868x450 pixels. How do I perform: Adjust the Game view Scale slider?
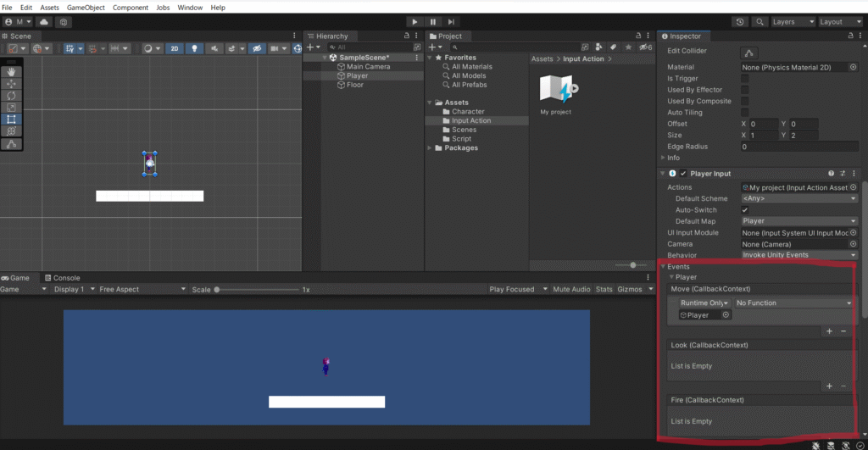(x=218, y=289)
